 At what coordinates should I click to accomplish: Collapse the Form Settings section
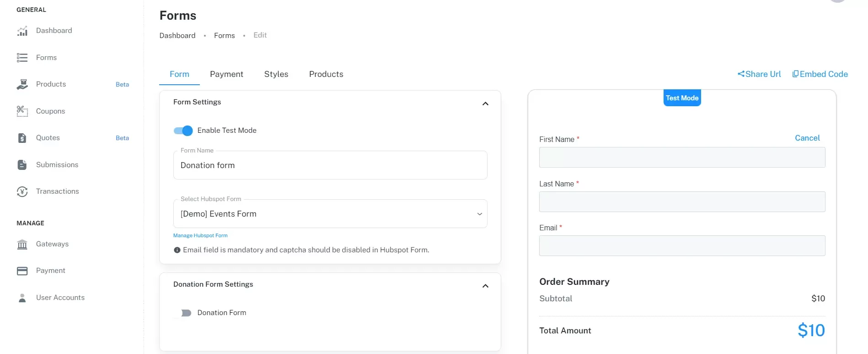tap(485, 104)
